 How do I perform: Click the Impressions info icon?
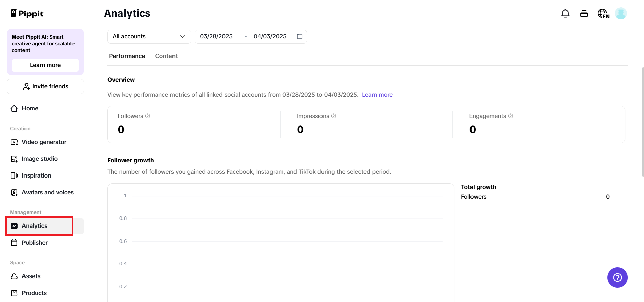334,116
